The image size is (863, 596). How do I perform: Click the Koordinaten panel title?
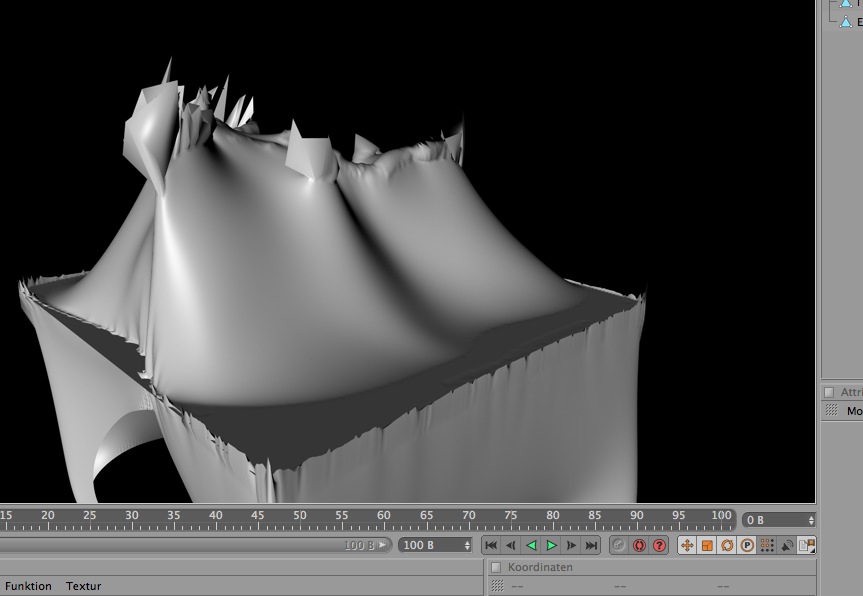540,567
